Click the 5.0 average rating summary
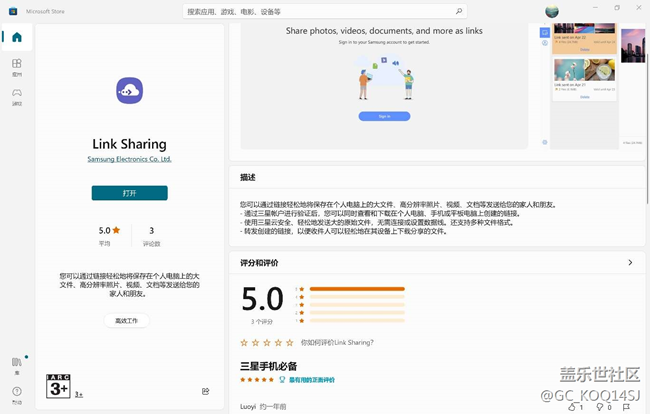The height and width of the screenshot is (414, 650). pos(109,236)
